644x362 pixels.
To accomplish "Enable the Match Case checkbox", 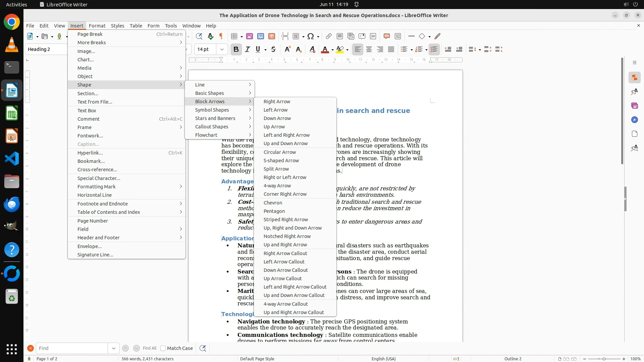I will coord(163,348).
